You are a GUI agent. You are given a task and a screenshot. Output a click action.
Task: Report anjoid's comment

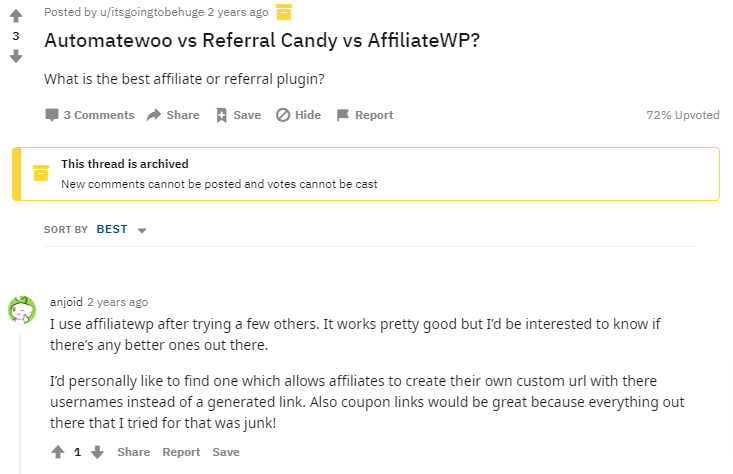tap(181, 452)
